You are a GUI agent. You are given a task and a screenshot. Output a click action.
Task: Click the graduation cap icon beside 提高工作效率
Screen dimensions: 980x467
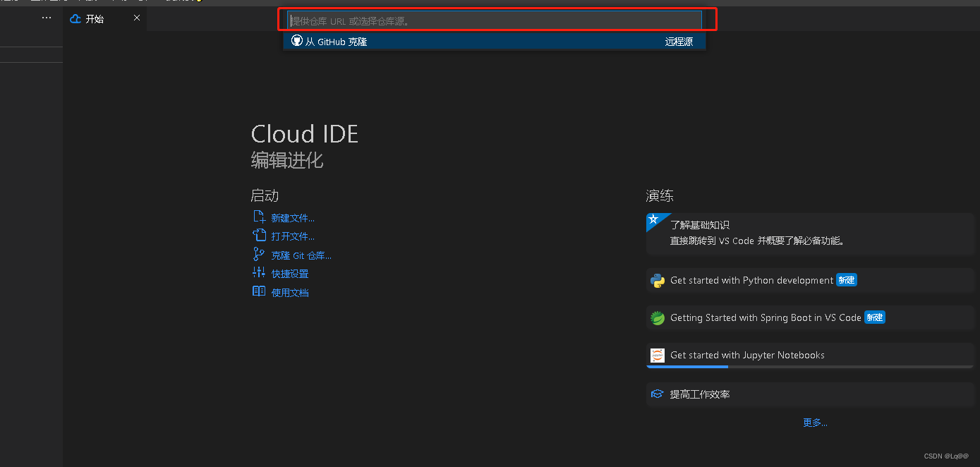[x=657, y=394]
